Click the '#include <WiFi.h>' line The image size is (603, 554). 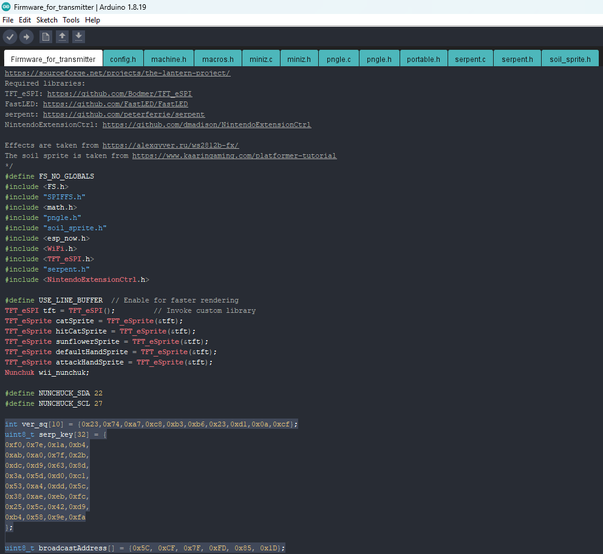41,249
